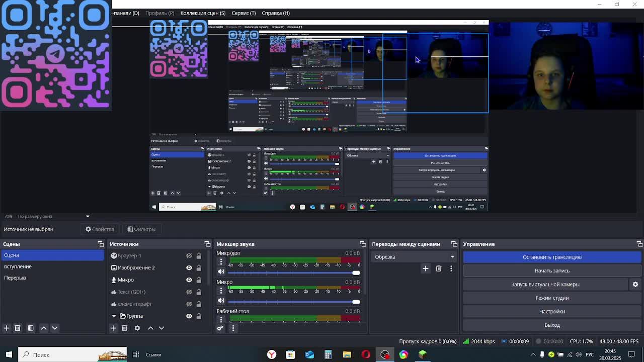Move the scene up with the arrow icon
644x362 pixels.
click(x=44, y=328)
